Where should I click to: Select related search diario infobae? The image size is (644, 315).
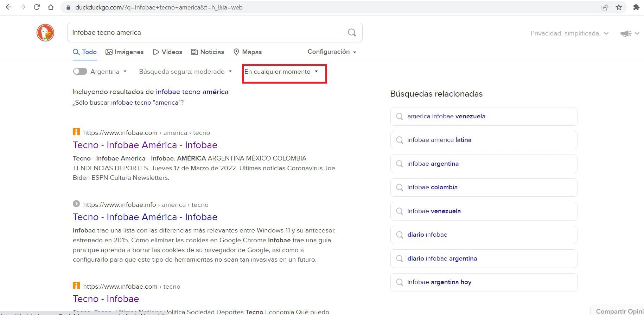point(484,235)
